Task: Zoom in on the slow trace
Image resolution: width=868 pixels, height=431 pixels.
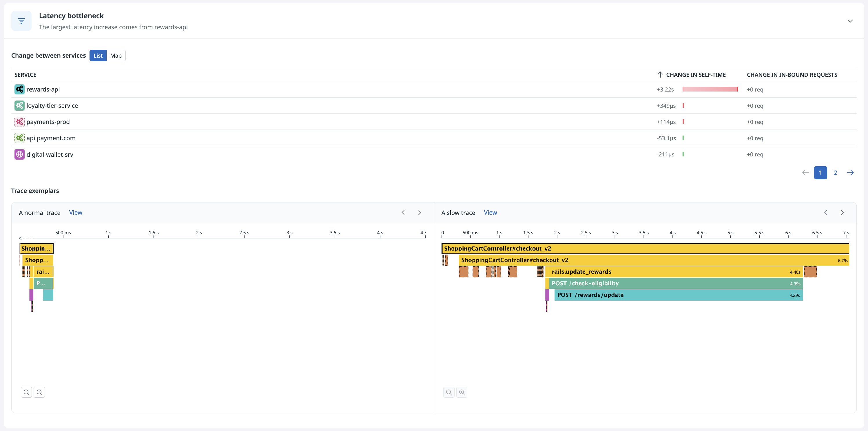Action: pos(462,392)
